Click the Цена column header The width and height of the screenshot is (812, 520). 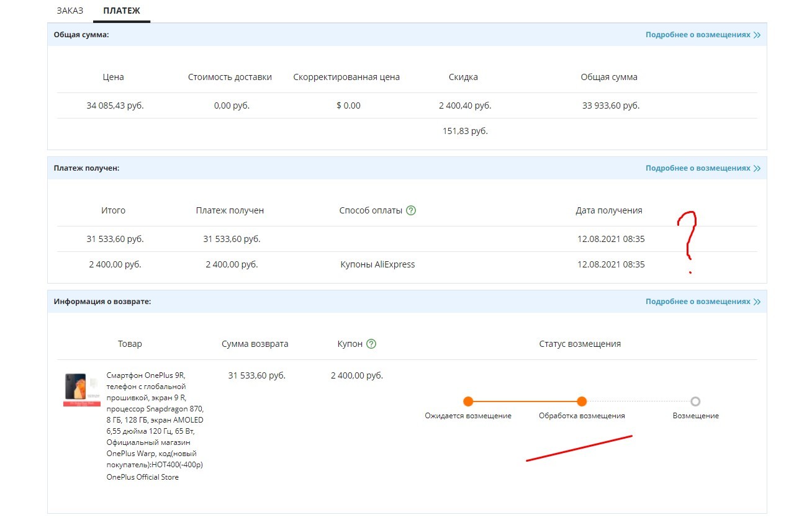coord(113,77)
